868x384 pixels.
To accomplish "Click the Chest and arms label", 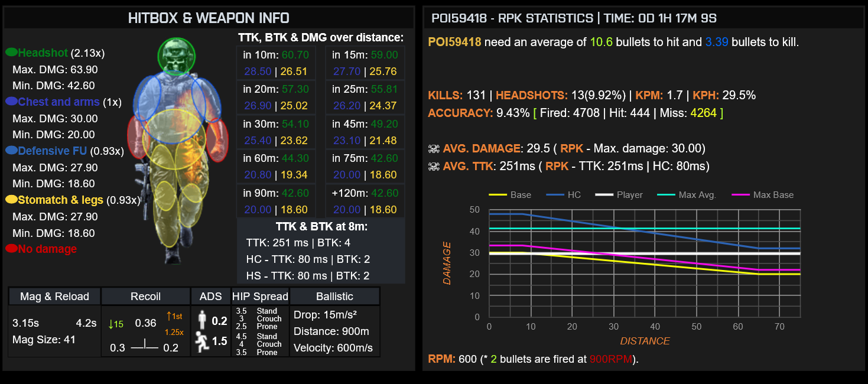I will [60, 102].
